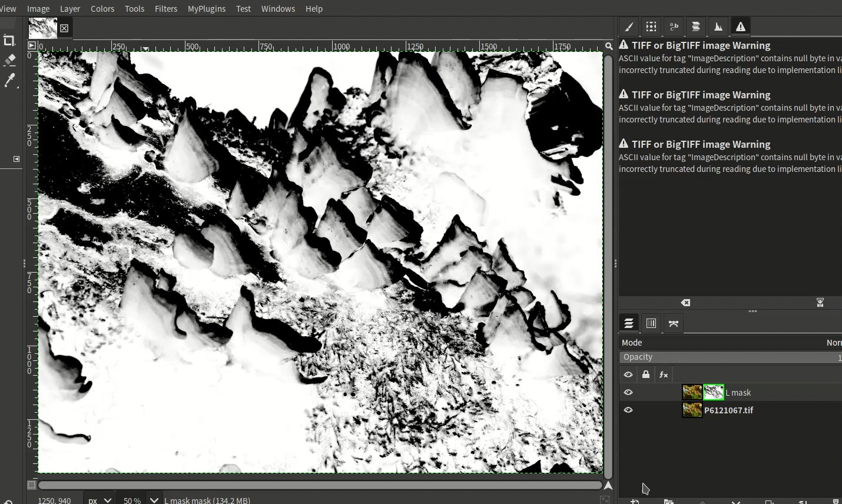Click the first TIFF image Warning heading

701,45
